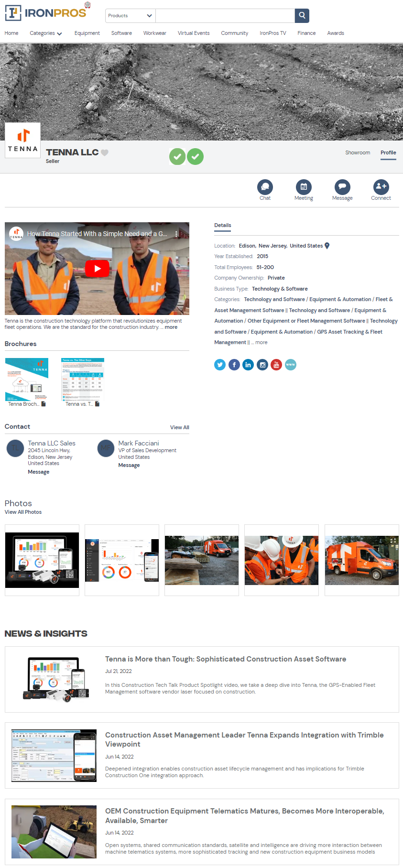The image size is (403, 868).
Task: Click Tenna is More than Tough thumbnail
Action: tap(54, 680)
